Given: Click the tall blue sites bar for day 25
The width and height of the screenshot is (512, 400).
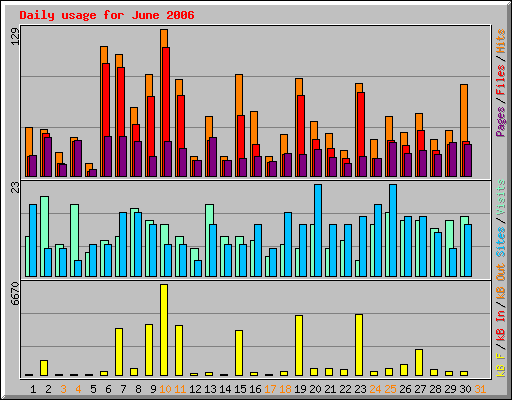Looking at the screenshot, I should pyautogui.click(x=393, y=230).
